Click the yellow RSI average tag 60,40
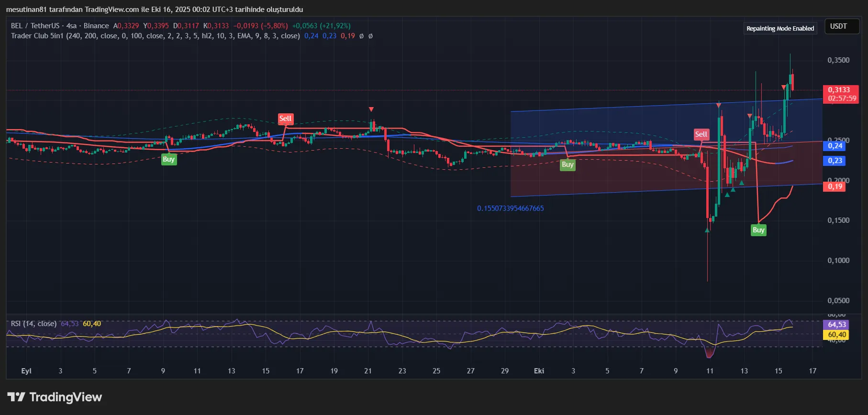This screenshot has height=415, width=868. tap(837, 335)
